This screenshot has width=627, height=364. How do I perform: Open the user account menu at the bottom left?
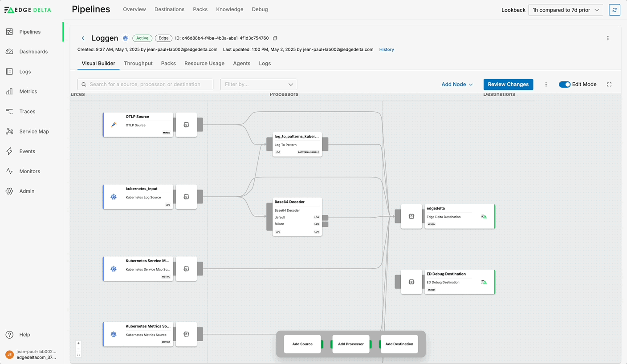pyautogui.click(x=31, y=354)
